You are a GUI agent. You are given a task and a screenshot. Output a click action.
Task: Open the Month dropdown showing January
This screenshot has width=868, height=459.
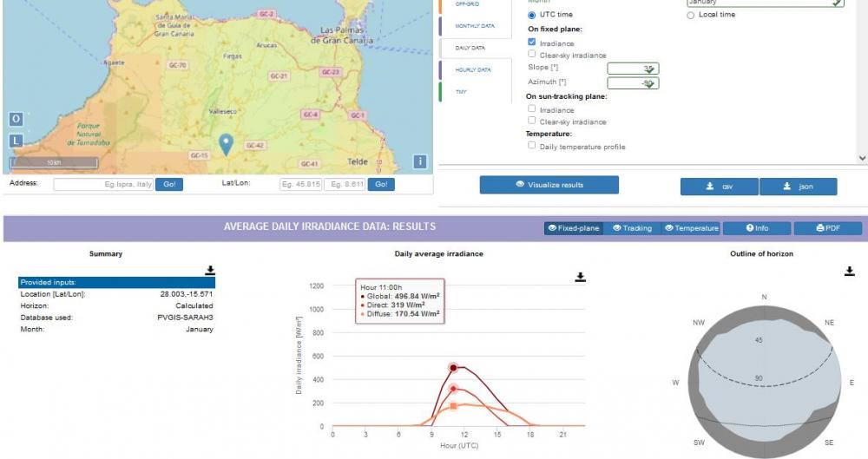[x=766, y=3]
